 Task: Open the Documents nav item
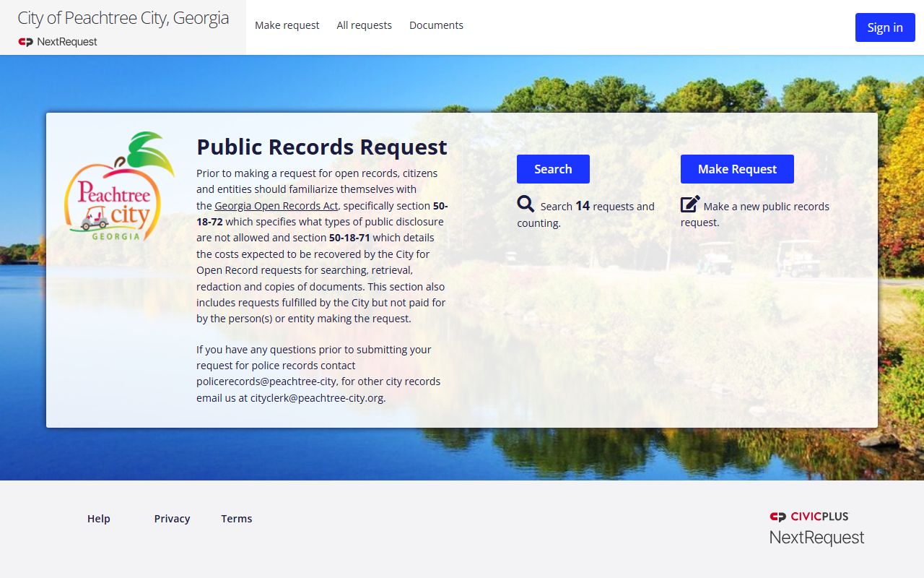pyautogui.click(x=436, y=25)
